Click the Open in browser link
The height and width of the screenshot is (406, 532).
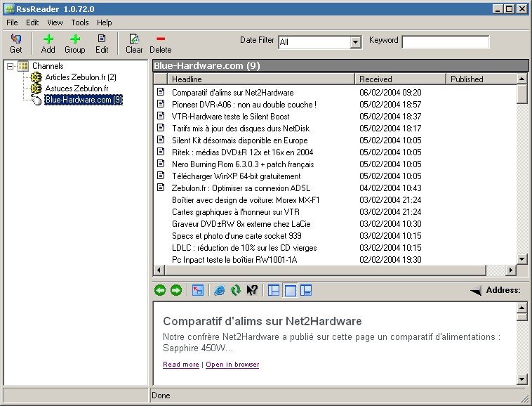pyautogui.click(x=232, y=365)
